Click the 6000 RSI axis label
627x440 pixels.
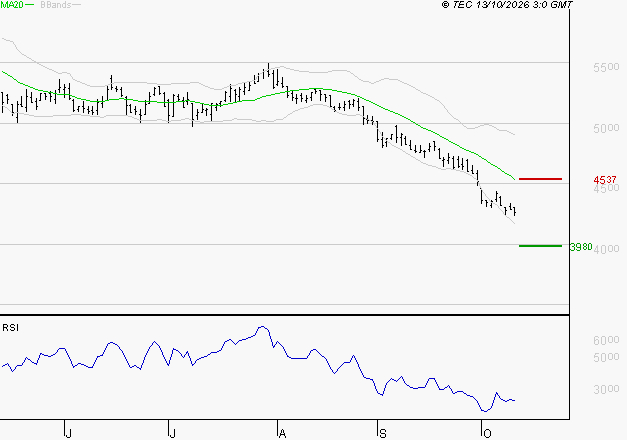coord(606,340)
